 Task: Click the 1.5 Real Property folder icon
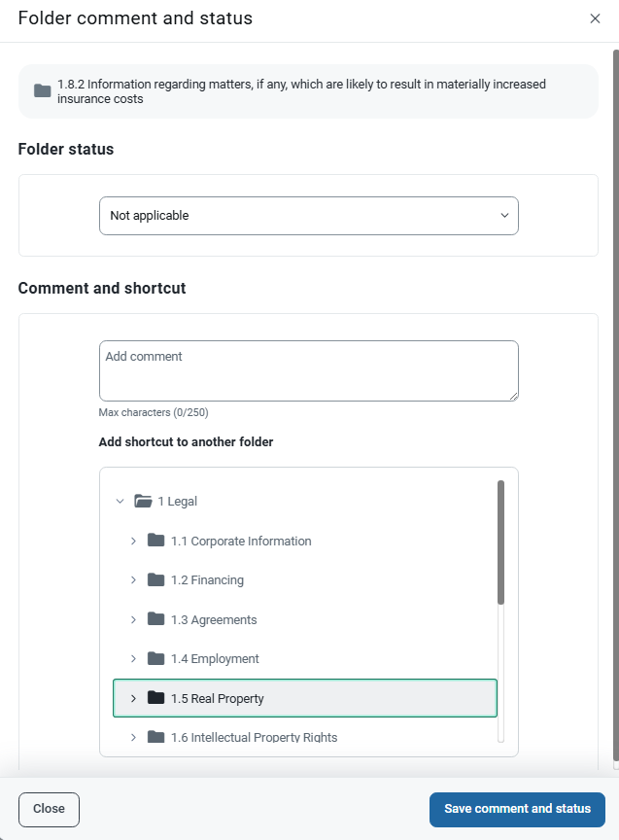[x=156, y=698]
